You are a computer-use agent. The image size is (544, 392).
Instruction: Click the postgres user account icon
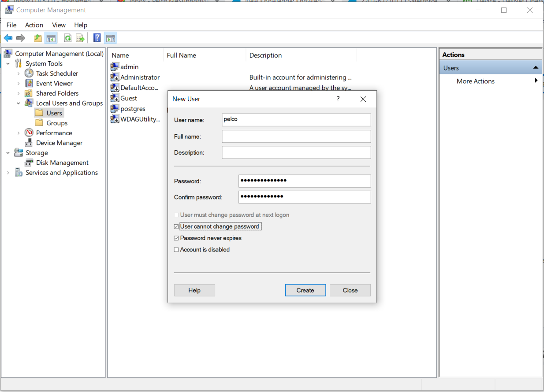(115, 108)
